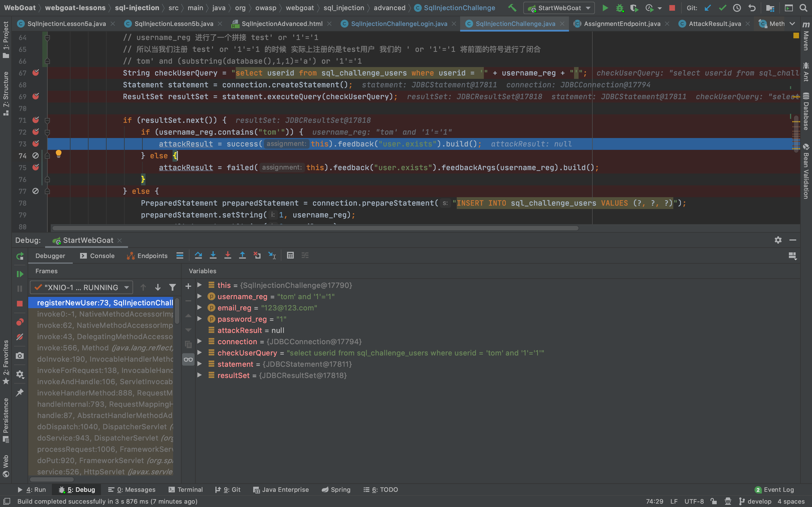Viewport: 812px width, 507px height.
Task: Toggle breakpoint on line 67
Action: click(36, 73)
